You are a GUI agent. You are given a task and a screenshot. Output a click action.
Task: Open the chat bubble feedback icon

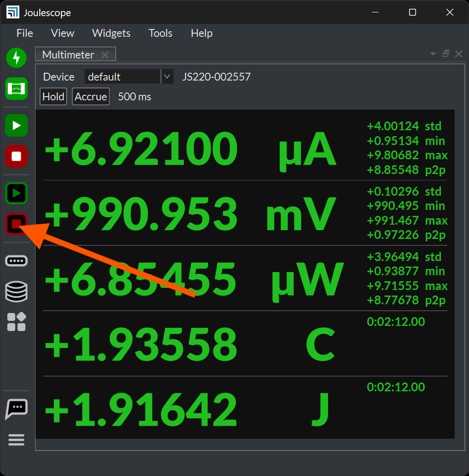pyautogui.click(x=17, y=408)
